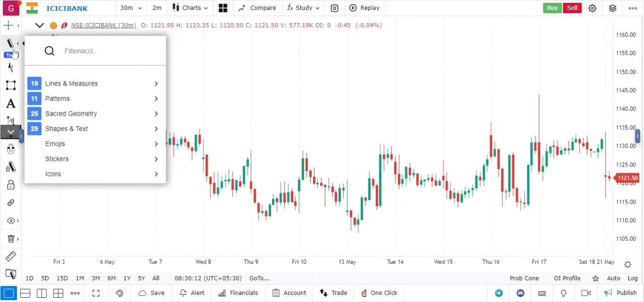Click the Fibonacci search input field
Image resolution: width=644 pixels, height=302 pixels.
[x=109, y=51]
